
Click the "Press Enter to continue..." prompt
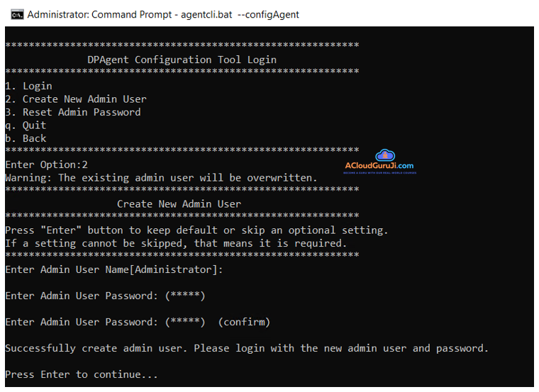click(82, 374)
